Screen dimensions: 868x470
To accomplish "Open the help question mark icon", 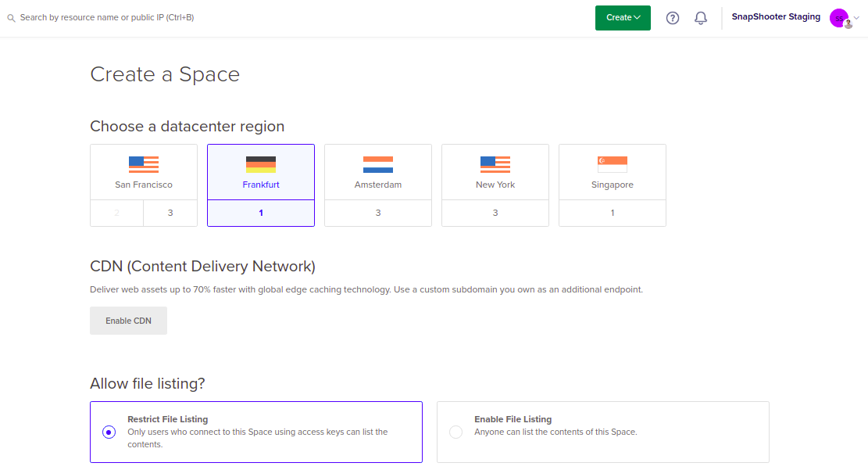I will (x=673, y=18).
